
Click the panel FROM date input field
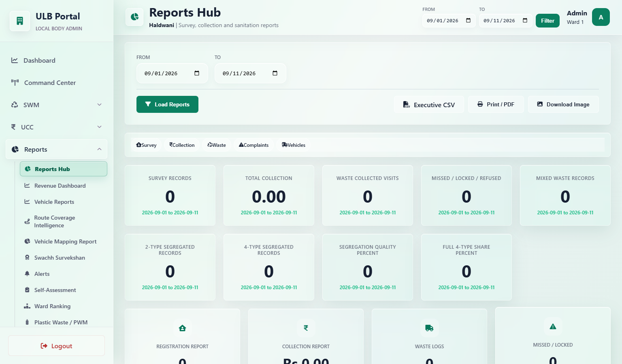pyautogui.click(x=172, y=73)
